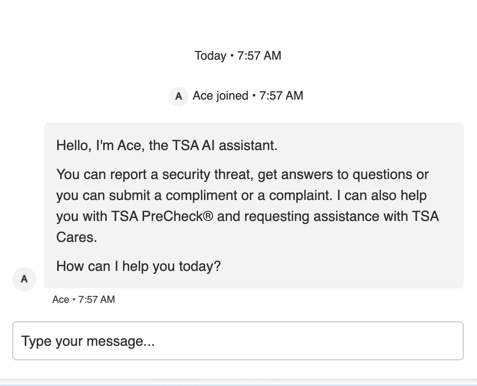Click the 7:57 AM time in the Today header
The image size is (477, 386).
259,56
